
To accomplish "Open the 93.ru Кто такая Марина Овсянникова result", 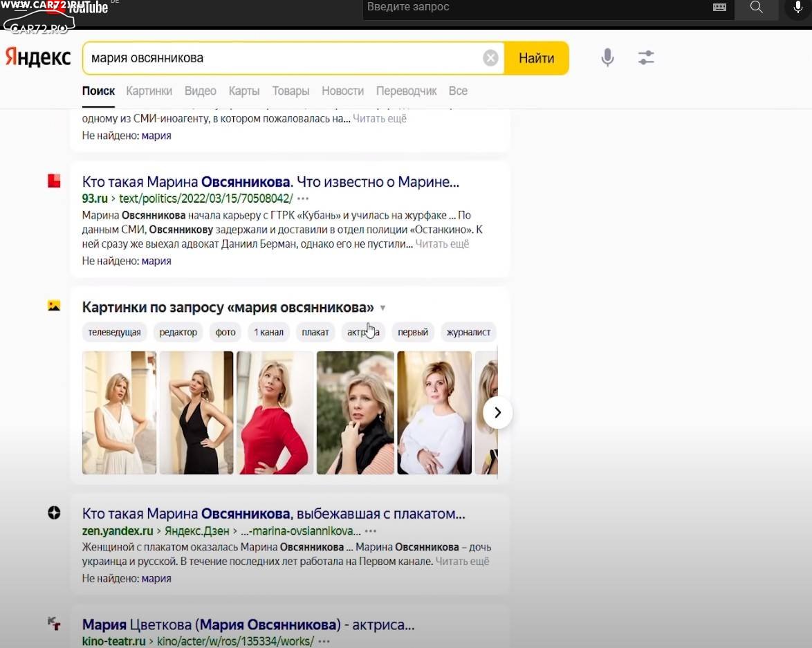I will (x=270, y=182).
